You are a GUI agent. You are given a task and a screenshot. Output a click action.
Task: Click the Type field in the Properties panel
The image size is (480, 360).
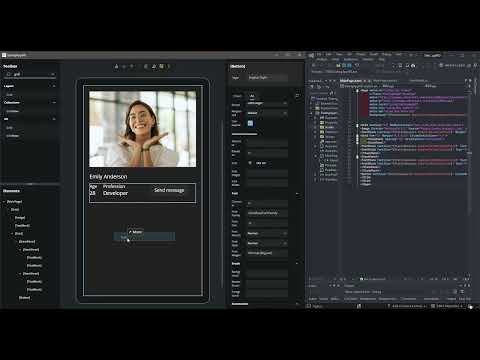(x=268, y=78)
